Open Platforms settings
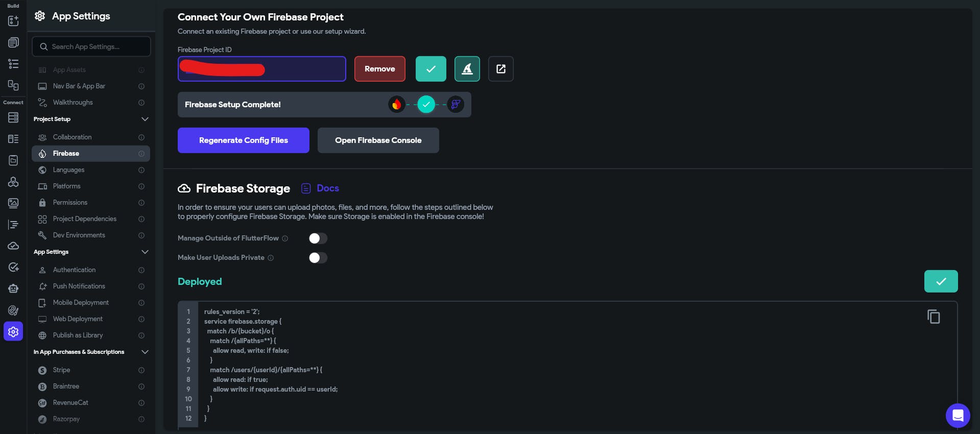This screenshot has height=434, width=980. click(x=91, y=186)
